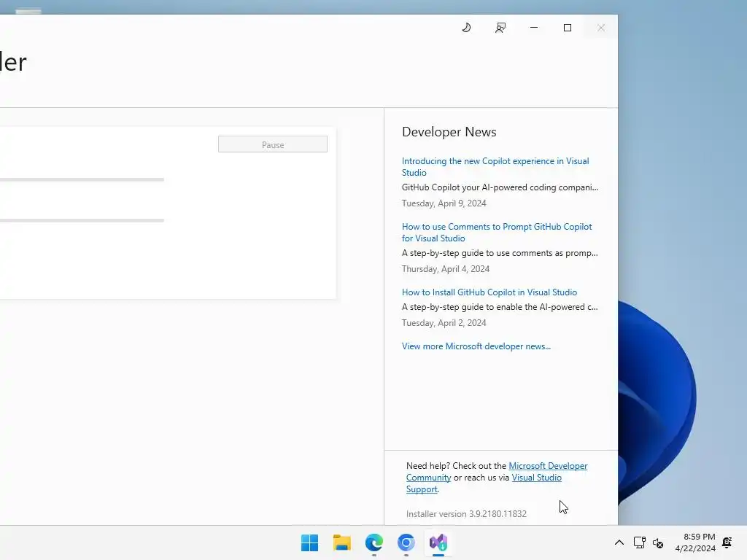Open the Windows Start menu
747x560 pixels.
click(x=309, y=542)
